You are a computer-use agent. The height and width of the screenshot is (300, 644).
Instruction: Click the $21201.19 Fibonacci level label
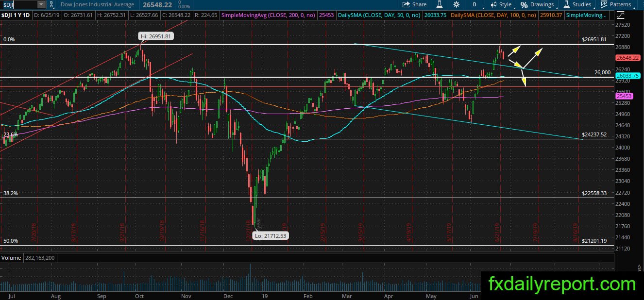[593, 241]
